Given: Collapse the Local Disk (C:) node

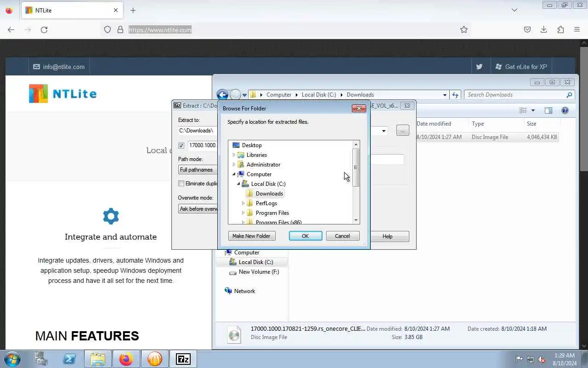Looking at the screenshot, I should (238, 184).
